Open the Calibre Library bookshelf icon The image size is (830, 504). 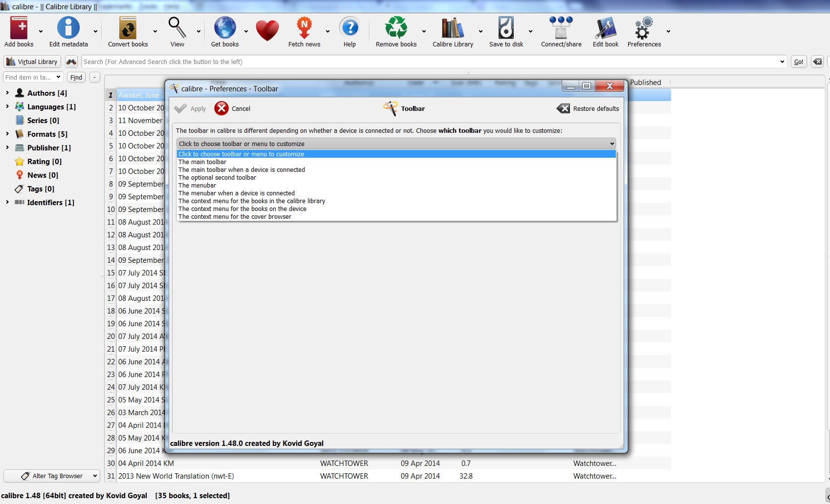click(453, 28)
